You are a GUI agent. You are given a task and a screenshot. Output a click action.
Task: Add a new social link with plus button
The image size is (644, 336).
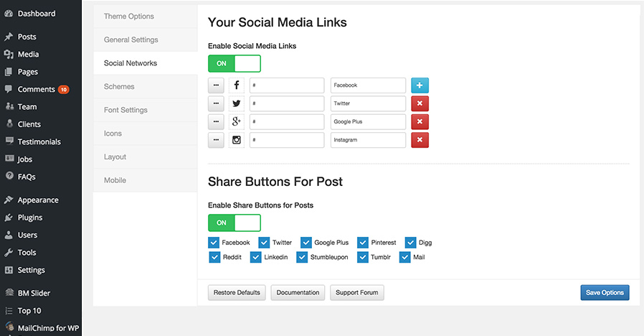[420, 85]
